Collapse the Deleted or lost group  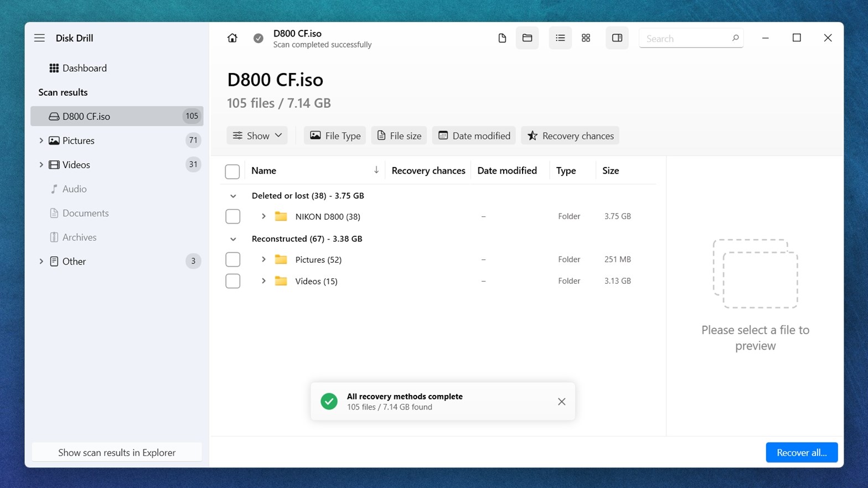coord(233,196)
